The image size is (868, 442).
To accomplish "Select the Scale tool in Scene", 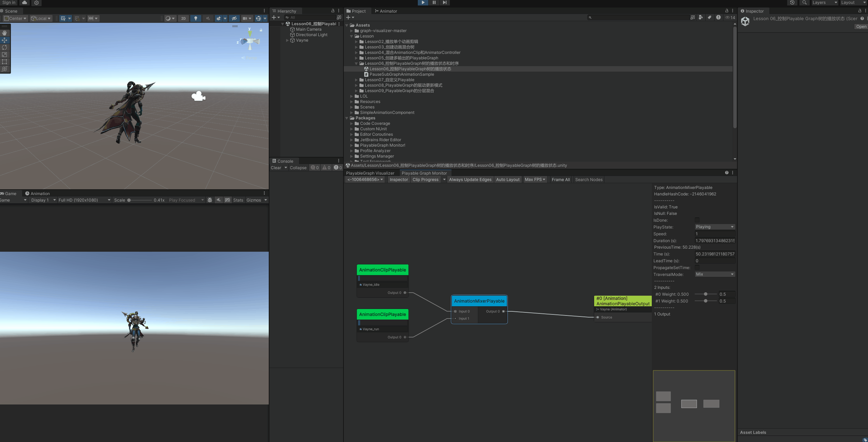I will (4, 55).
